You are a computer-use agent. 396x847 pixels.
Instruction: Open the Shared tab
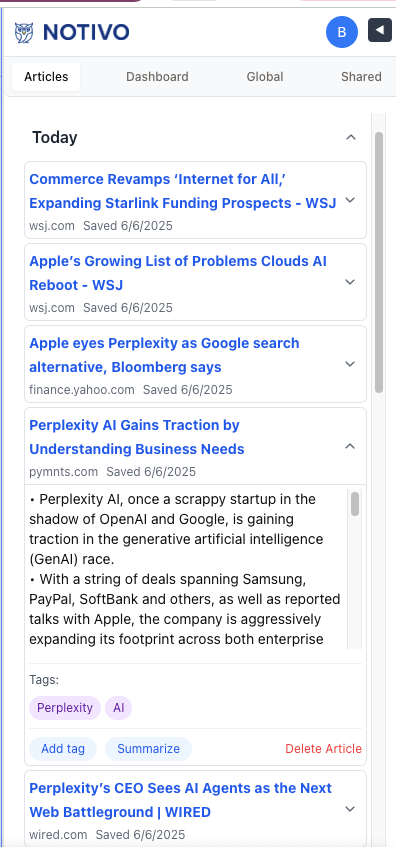(x=361, y=77)
